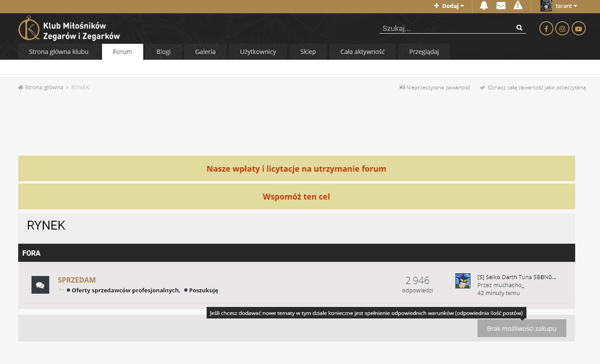Open the Wspomóż ten cel banner
600x364 pixels.
click(296, 197)
